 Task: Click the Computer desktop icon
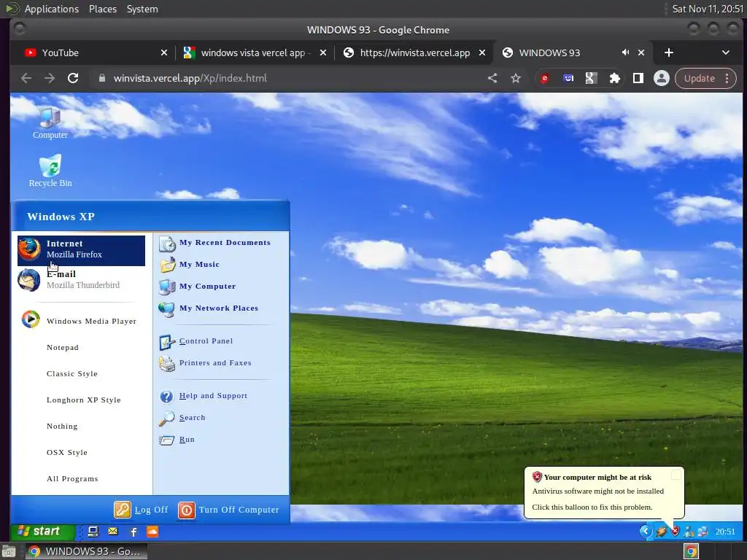50,122
